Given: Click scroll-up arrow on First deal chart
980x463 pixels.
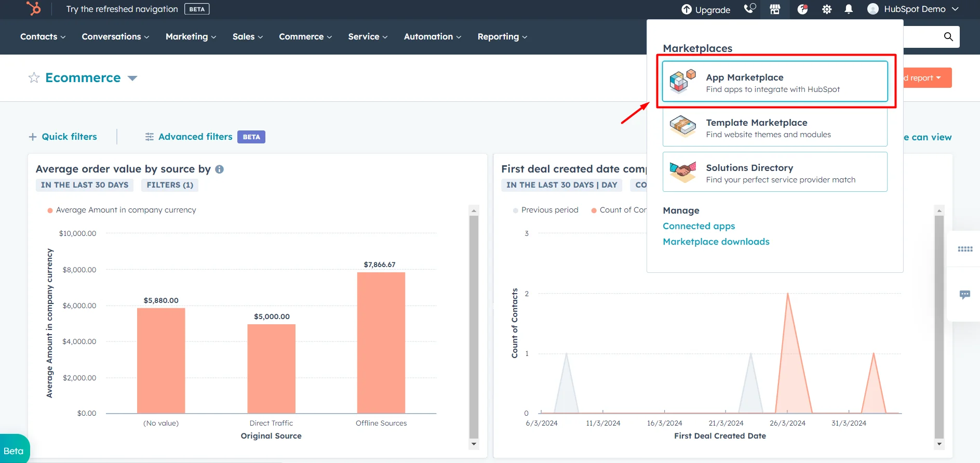Looking at the screenshot, I should point(939,210).
